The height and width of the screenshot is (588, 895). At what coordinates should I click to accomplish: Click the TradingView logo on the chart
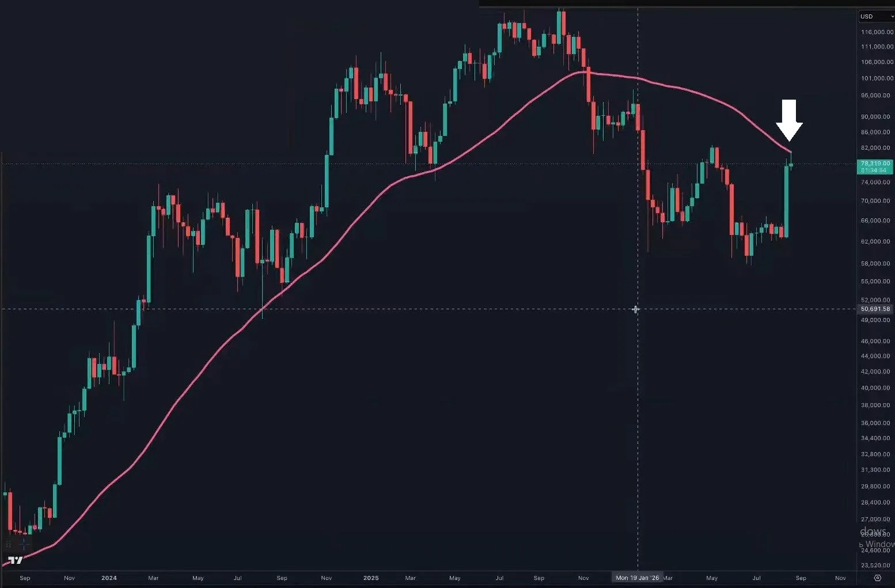[x=16, y=560]
